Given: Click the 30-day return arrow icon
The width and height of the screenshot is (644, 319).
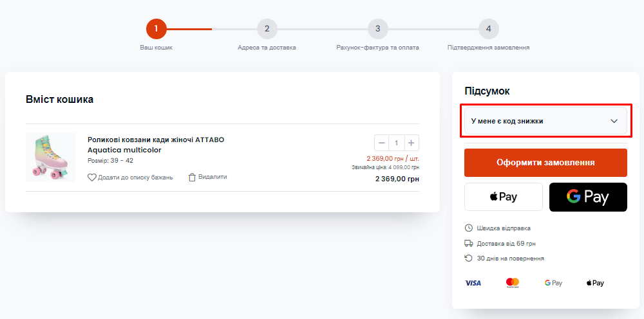Looking at the screenshot, I should tap(469, 259).
